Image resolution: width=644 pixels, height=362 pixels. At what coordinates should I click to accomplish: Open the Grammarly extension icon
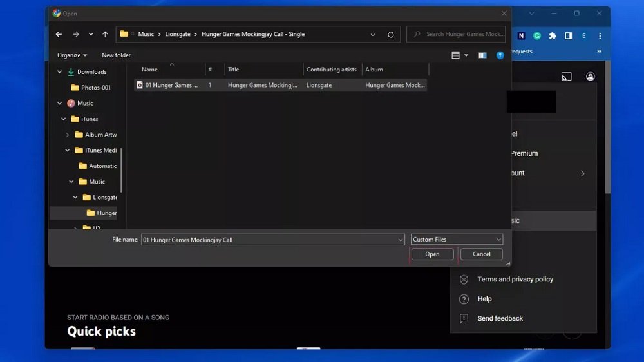click(537, 36)
